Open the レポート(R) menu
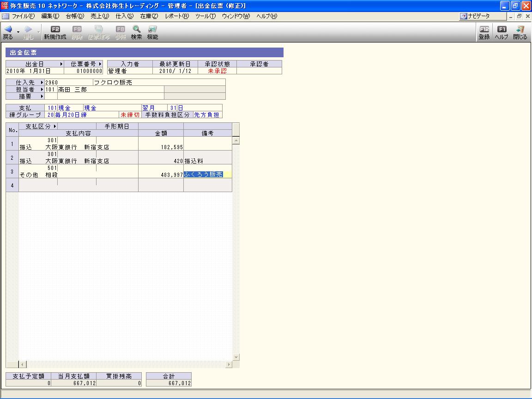Screen dimensions: 532x399 [x=177, y=16]
